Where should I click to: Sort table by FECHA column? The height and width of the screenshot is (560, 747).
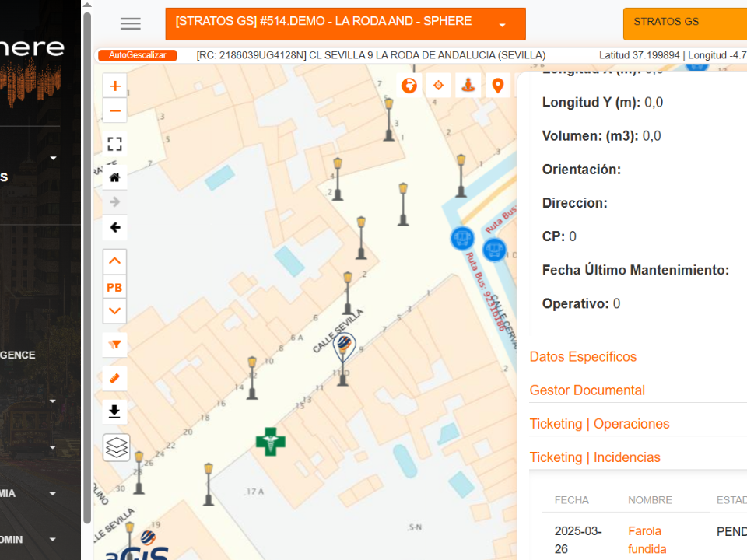571,500
